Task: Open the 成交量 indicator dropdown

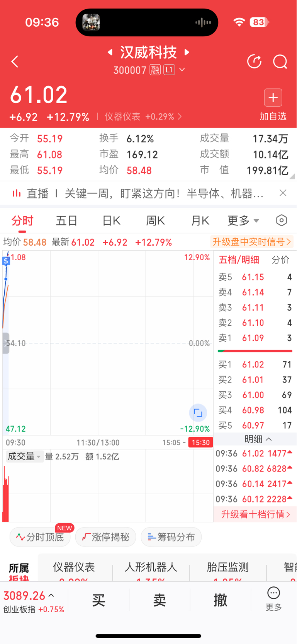Action: (24, 456)
